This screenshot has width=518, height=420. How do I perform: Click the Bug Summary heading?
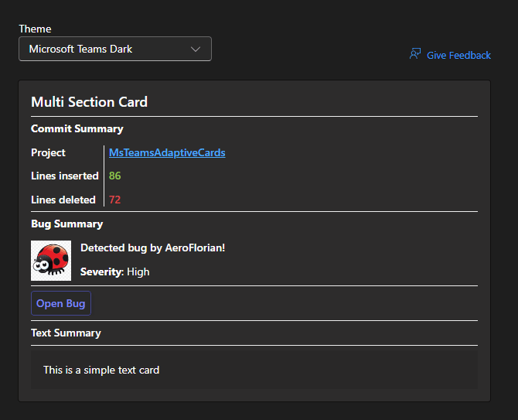[67, 224]
